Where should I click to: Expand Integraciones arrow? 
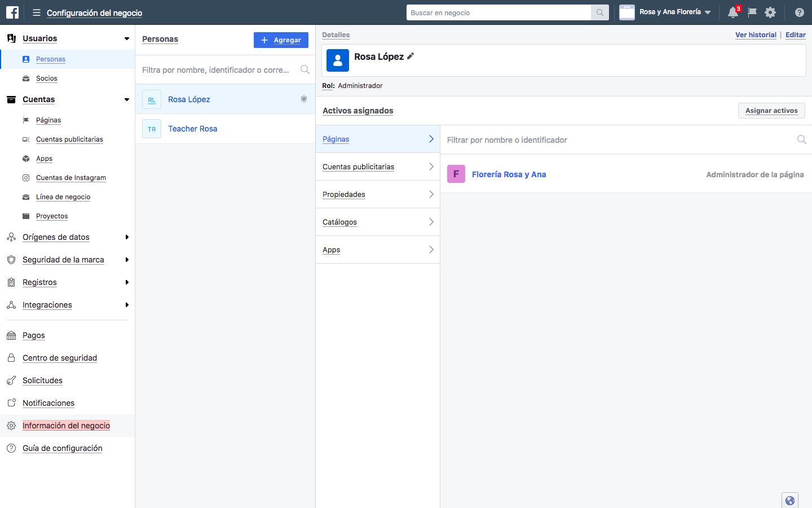tap(127, 305)
